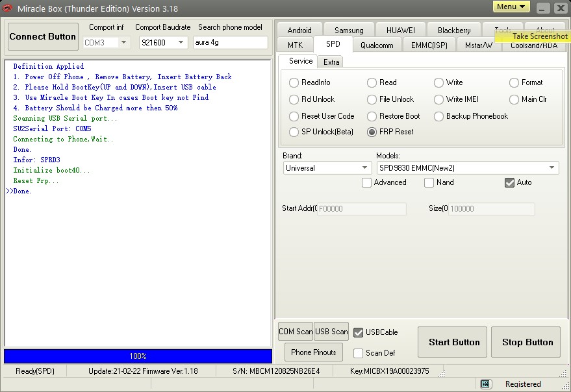The width and height of the screenshot is (571, 392).
Task: Enable the Advanced checkbox
Action: pyautogui.click(x=366, y=183)
